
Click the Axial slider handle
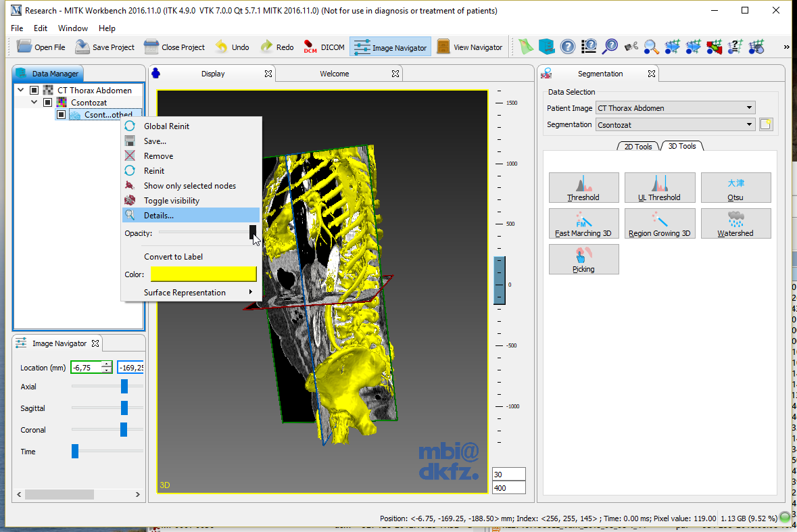[x=124, y=386]
